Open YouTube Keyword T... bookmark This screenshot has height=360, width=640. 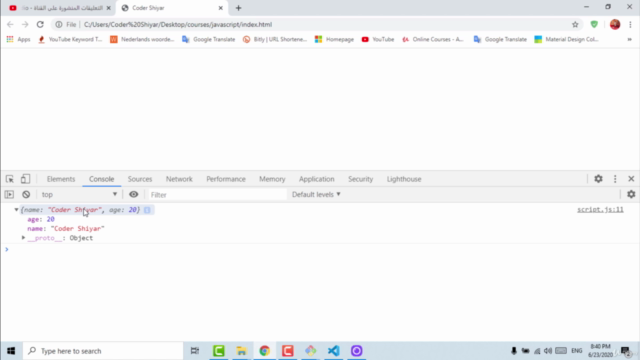(70, 39)
